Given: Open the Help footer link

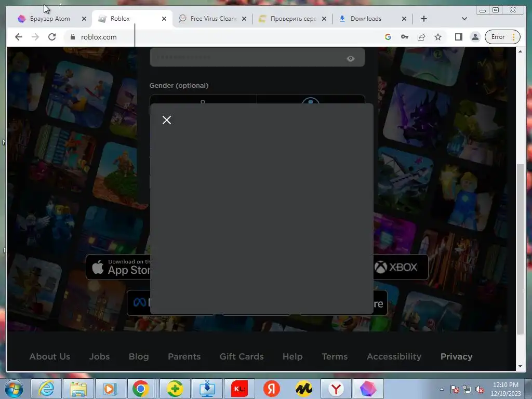Looking at the screenshot, I should point(292,356).
